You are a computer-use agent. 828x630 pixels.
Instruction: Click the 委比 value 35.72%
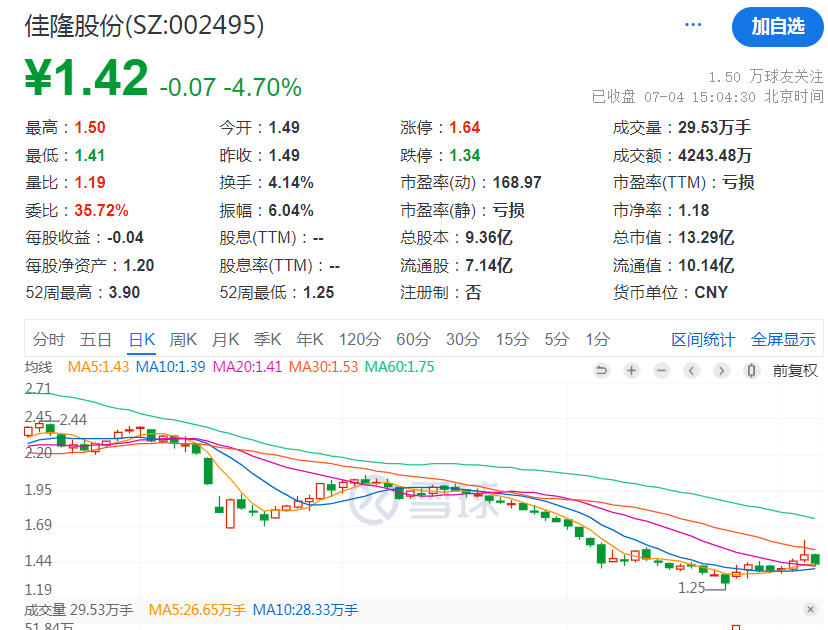101,210
